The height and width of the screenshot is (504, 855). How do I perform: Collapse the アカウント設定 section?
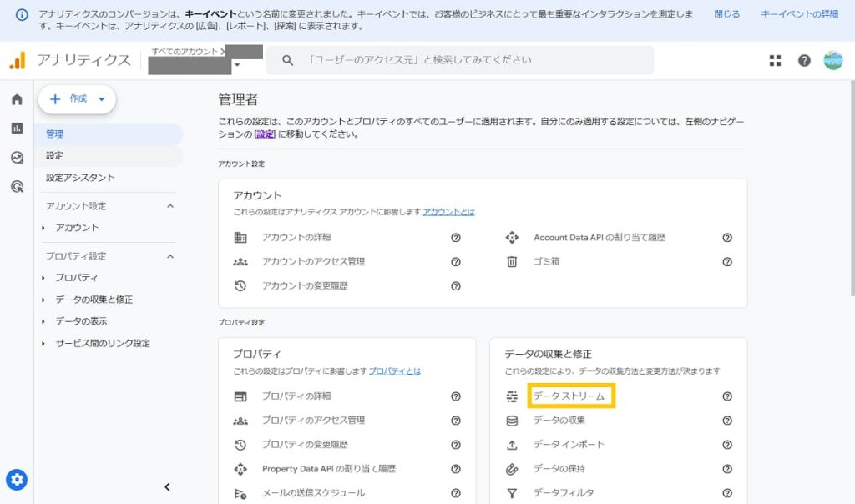point(170,206)
